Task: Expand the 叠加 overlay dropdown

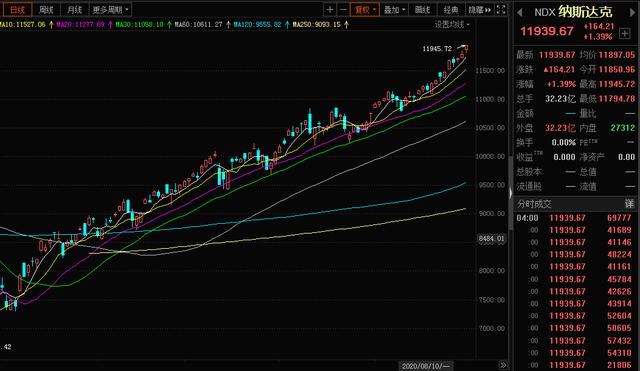Action: pos(394,9)
